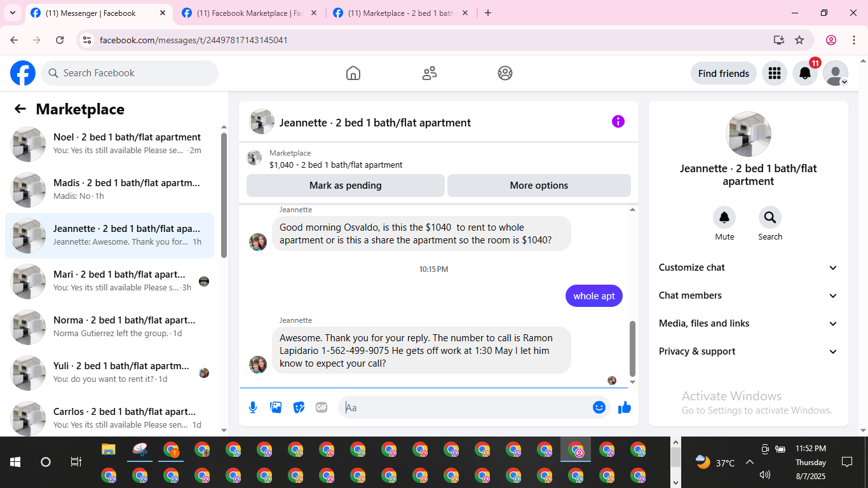The image size is (868, 488).
Task: Open Carrlos apartment conversation
Action: tap(110, 419)
